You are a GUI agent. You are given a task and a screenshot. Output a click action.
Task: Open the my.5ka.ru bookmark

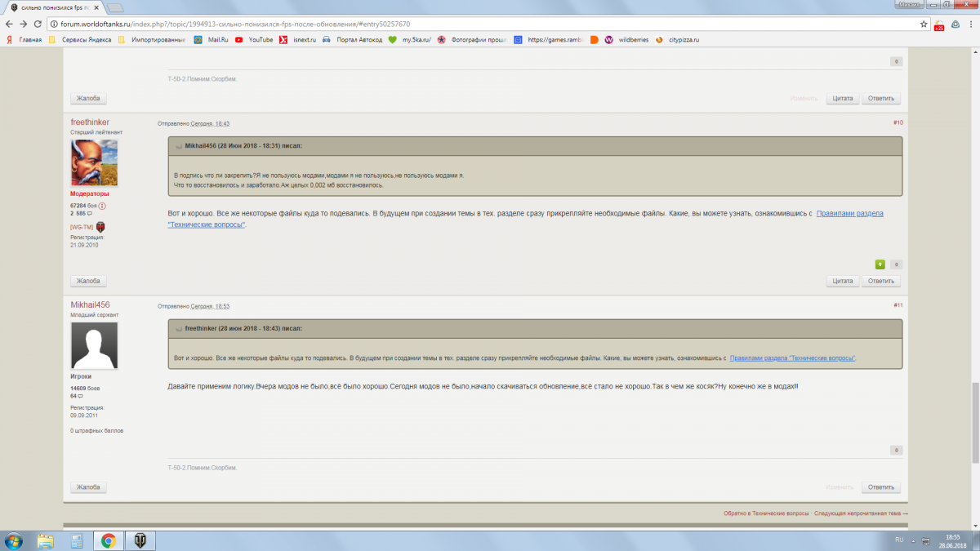(409, 39)
